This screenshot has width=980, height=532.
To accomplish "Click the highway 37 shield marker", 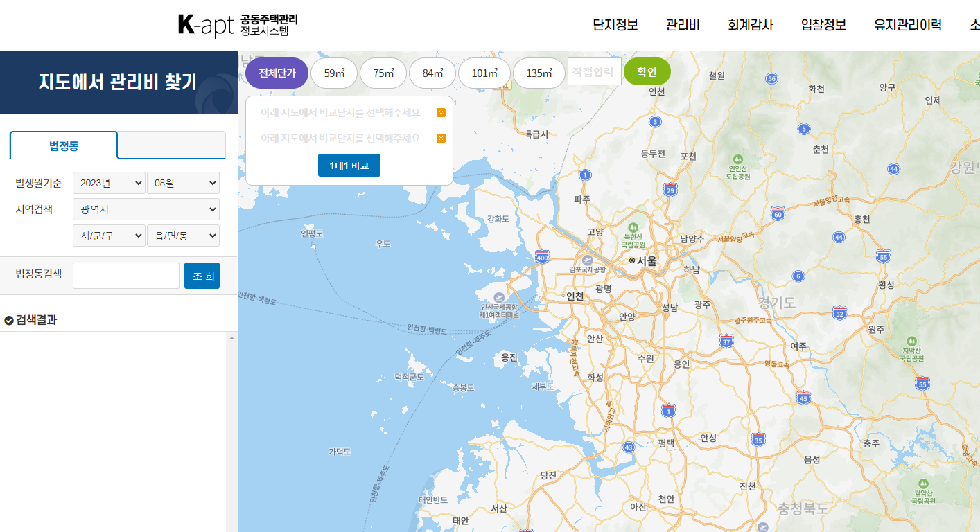I will [x=726, y=342].
